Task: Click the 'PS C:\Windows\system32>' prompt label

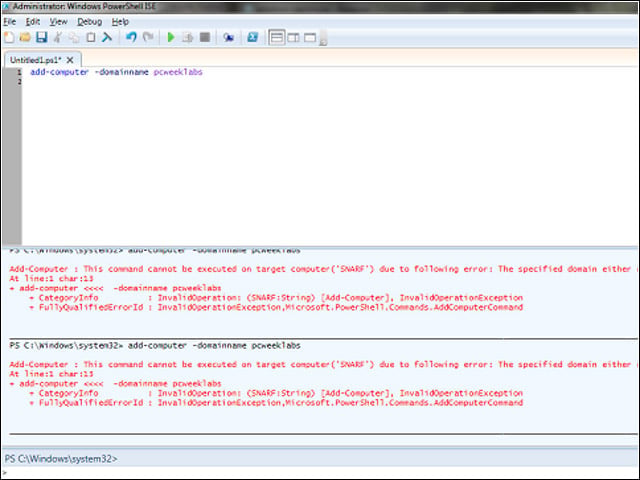Action: click(x=61, y=459)
